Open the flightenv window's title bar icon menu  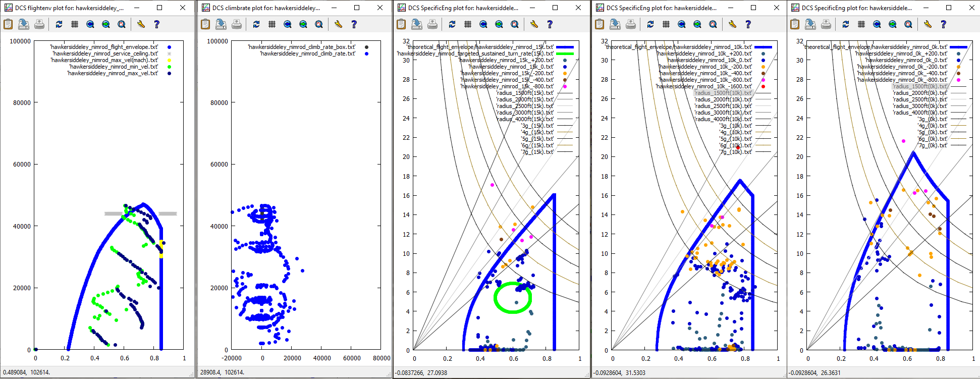point(8,8)
